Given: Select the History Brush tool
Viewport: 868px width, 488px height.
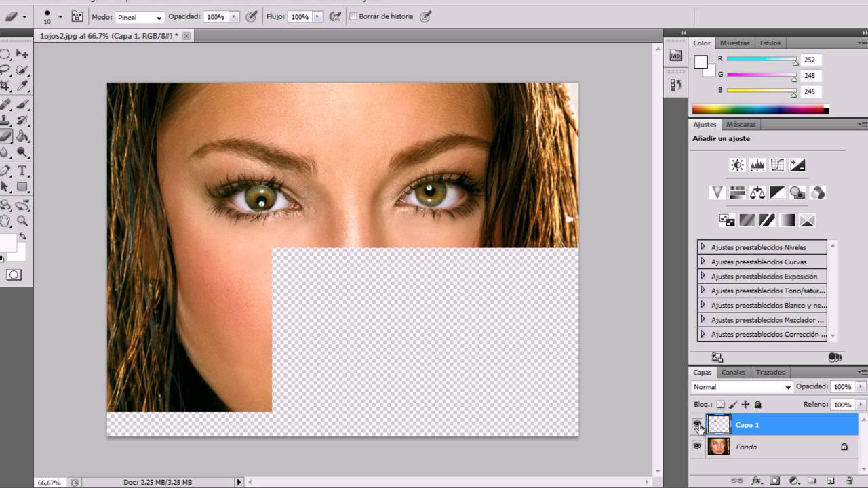Looking at the screenshot, I should tap(22, 121).
